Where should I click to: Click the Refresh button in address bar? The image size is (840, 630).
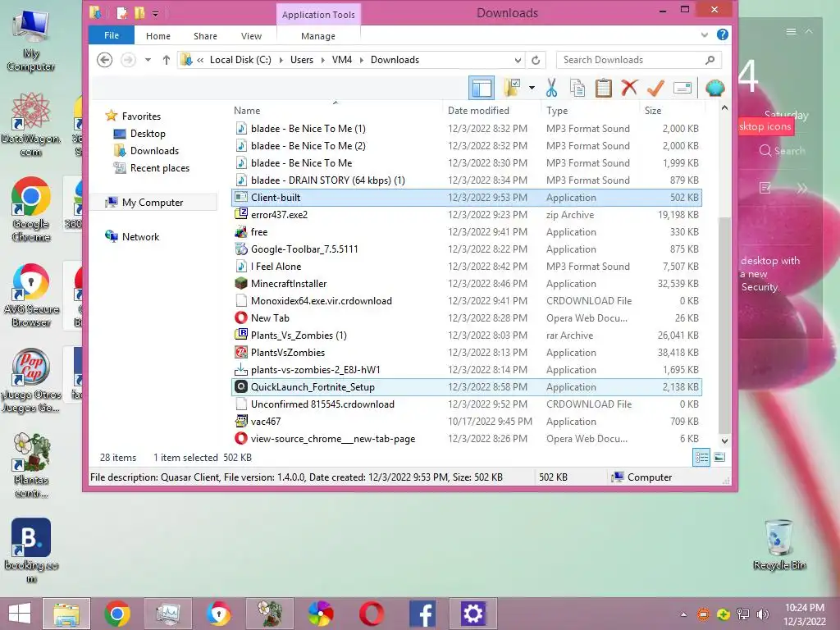[x=535, y=60]
